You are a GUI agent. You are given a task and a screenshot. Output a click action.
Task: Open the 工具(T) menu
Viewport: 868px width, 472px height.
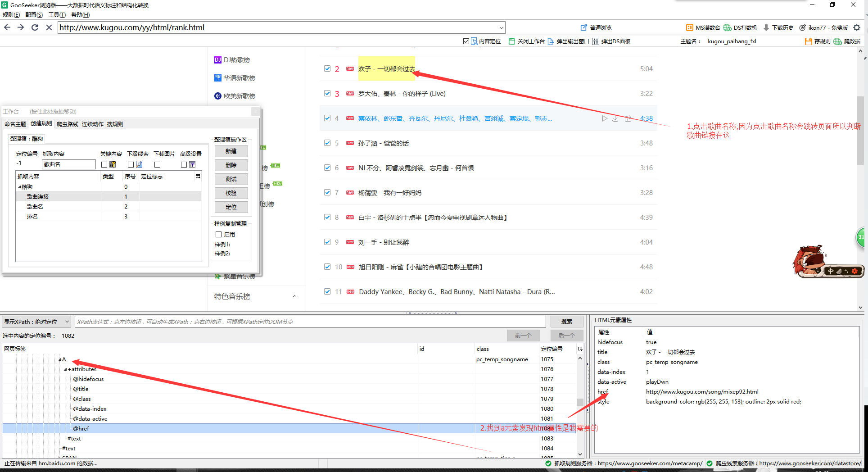(57, 15)
